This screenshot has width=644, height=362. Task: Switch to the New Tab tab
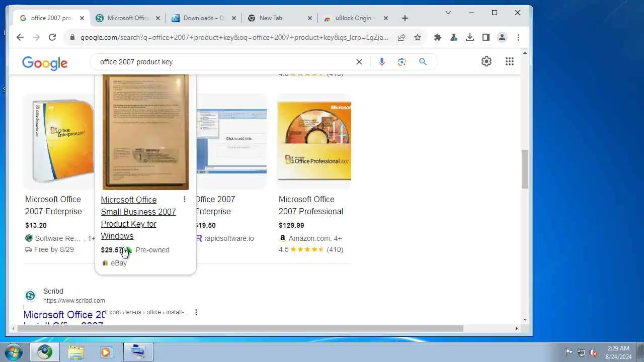[x=279, y=18]
